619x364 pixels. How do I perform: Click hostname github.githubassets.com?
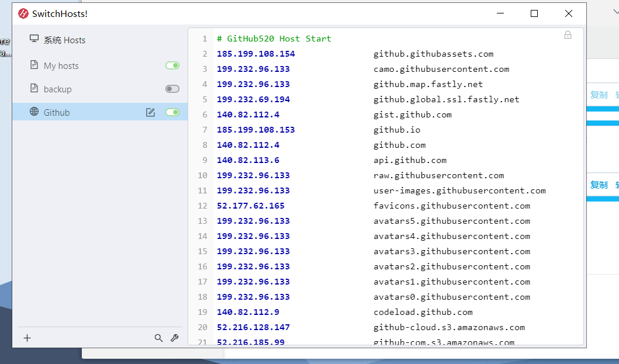click(434, 54)
